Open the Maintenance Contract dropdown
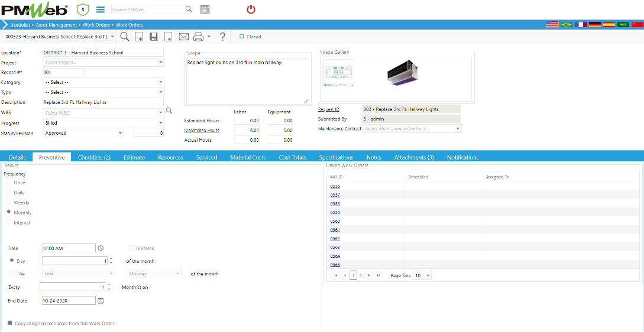Viewport: 644px width, 332px height. 458,128
